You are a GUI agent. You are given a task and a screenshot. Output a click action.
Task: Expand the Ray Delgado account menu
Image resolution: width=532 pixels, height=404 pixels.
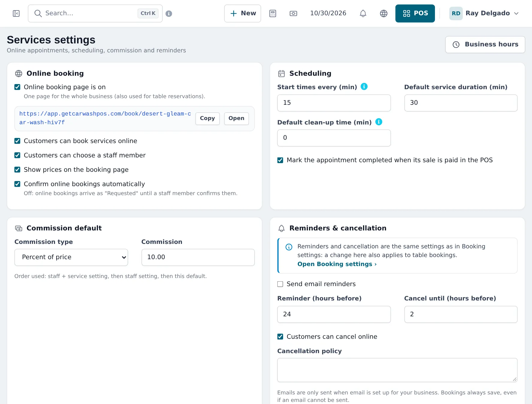point(484,13)
